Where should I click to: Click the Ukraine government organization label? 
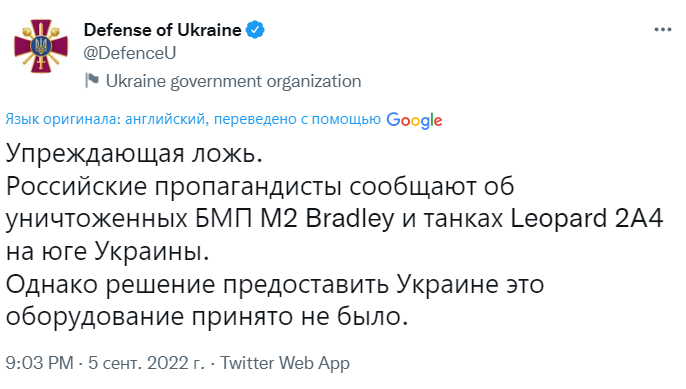pos(233,81)
